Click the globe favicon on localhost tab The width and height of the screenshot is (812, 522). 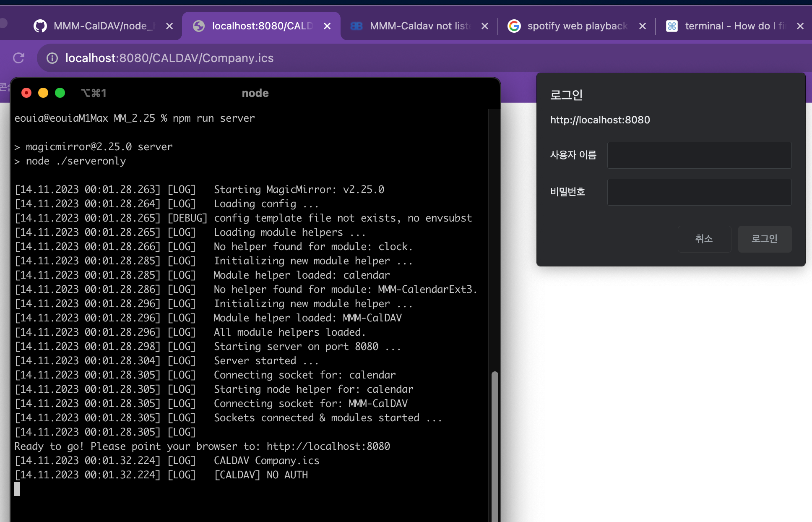tap(199, 26)
